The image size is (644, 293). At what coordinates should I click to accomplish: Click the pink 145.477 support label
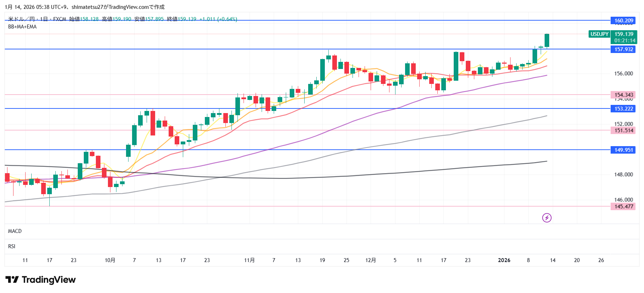tap(623, 207)
